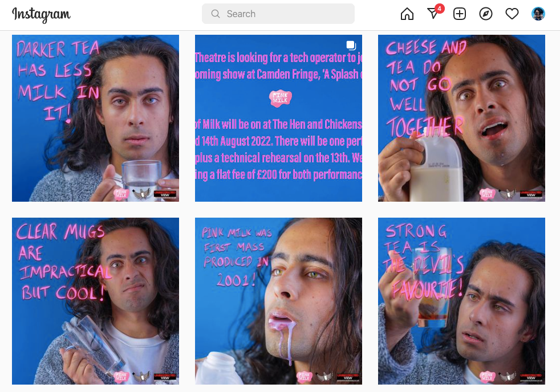Click the magnifier icon in the search bar
Screen dimensions: 560x392
tap(216, 14)
